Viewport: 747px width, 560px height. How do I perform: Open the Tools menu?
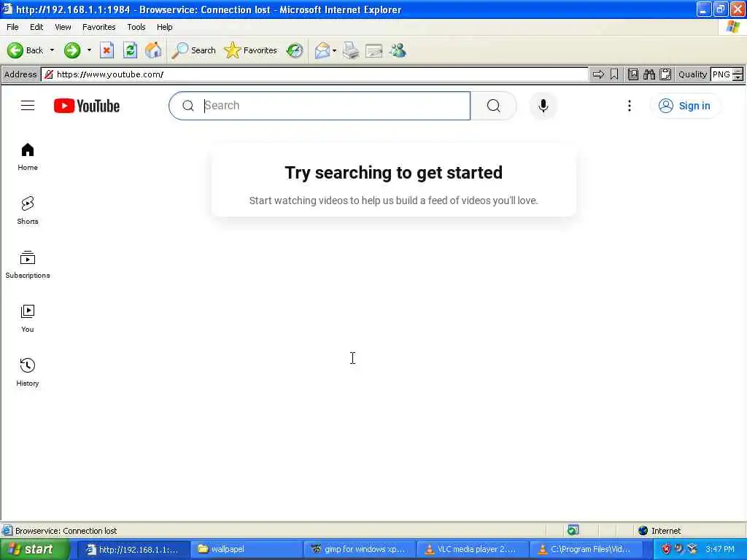(x=136, y=27)
